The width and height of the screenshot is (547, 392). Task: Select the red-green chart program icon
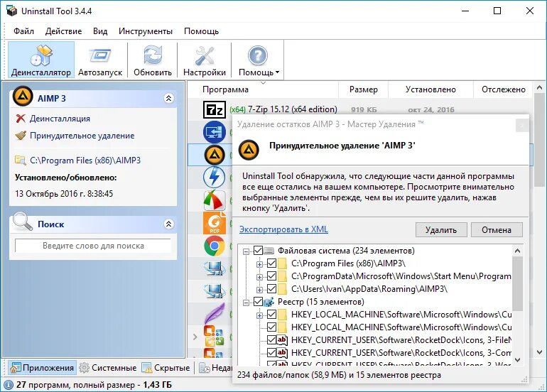pos(215,200)
